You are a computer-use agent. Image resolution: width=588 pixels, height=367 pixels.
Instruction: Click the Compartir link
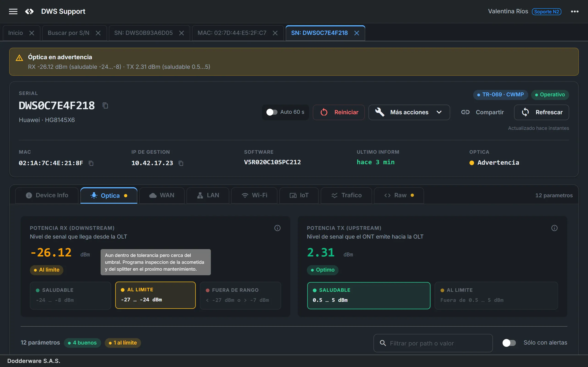click(482, 112)
